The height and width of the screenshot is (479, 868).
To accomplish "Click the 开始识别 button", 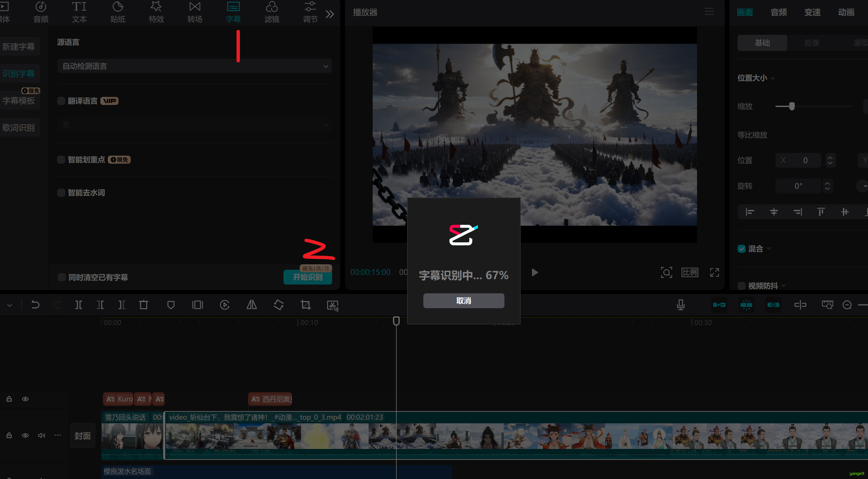I will (x=308, y=277).
